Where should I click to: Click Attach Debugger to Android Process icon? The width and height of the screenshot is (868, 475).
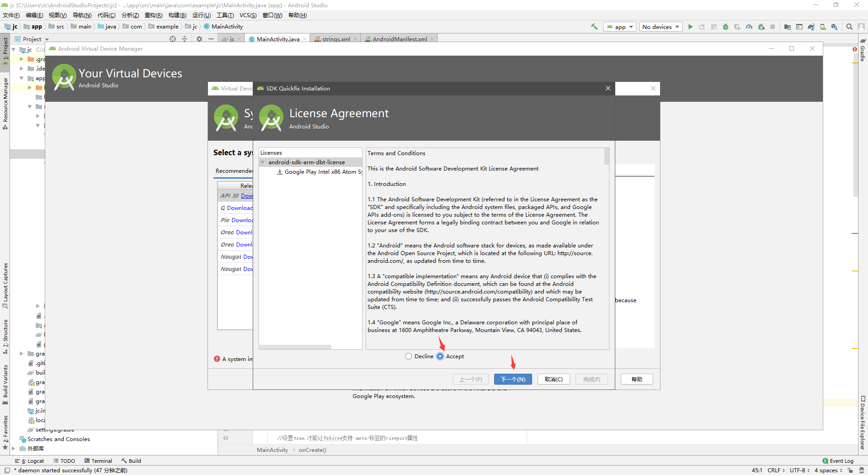point(761,27)
